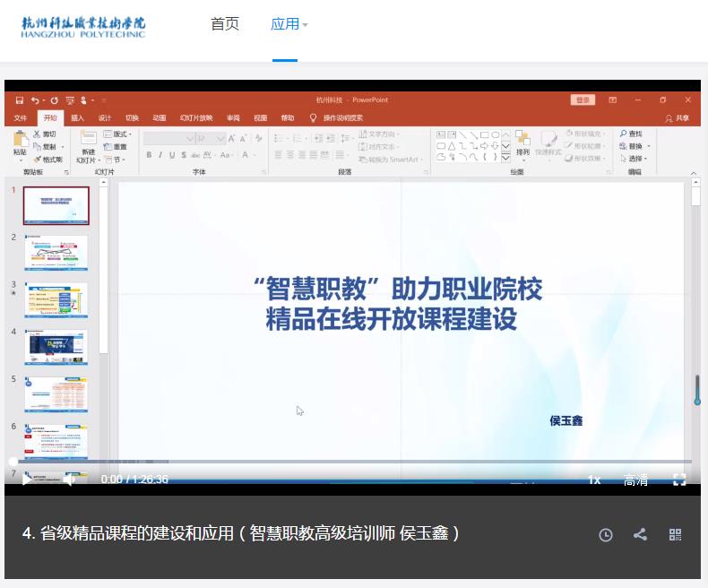
Task: Select slide 2 thumbnail
Action: 56,253
